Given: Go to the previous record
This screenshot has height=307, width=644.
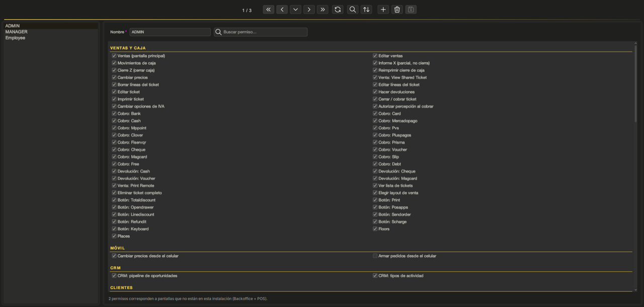Looking at the screenshot, I should click(282, 10).
